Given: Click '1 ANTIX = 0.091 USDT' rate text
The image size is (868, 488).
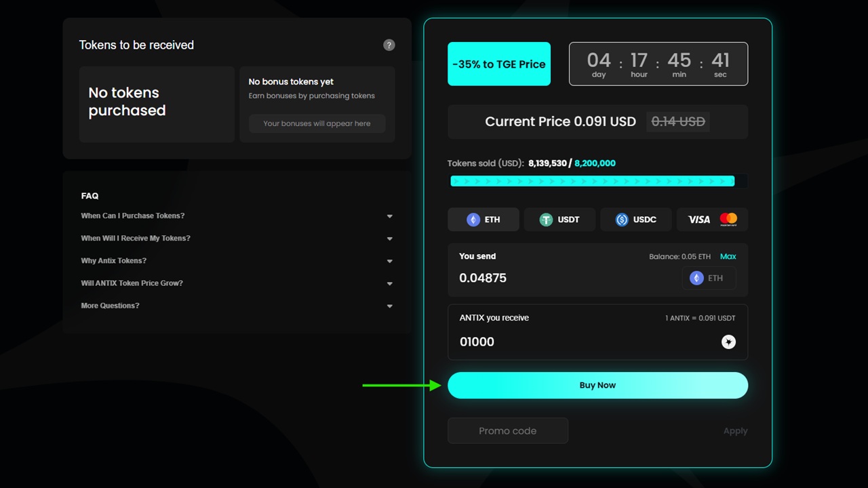Looking at the screenshot, I should click(x=701, y=318).
